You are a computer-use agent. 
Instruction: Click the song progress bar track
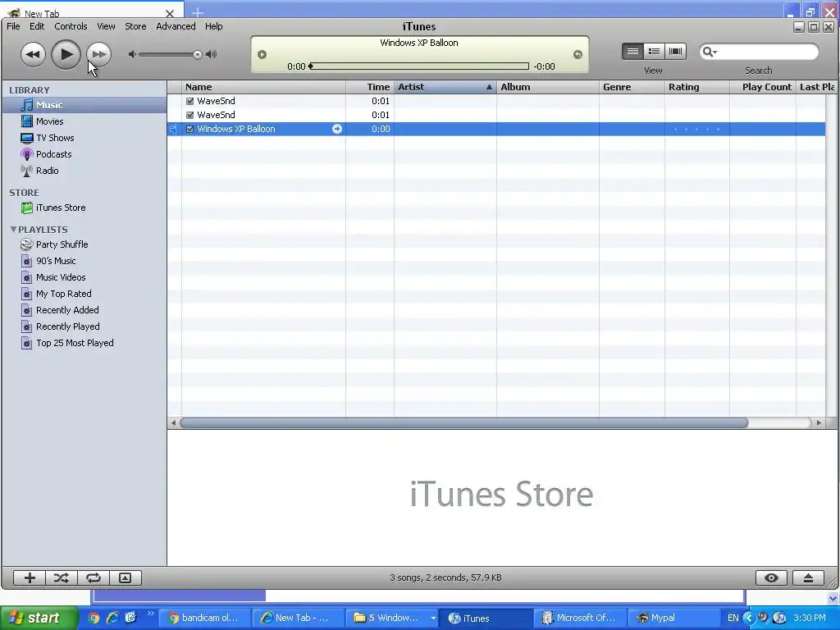coord(419,66)
